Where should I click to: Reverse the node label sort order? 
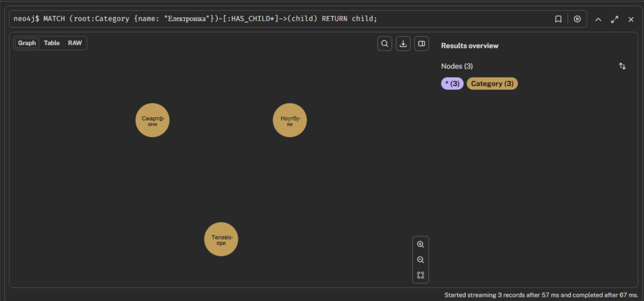click(622, 66)
